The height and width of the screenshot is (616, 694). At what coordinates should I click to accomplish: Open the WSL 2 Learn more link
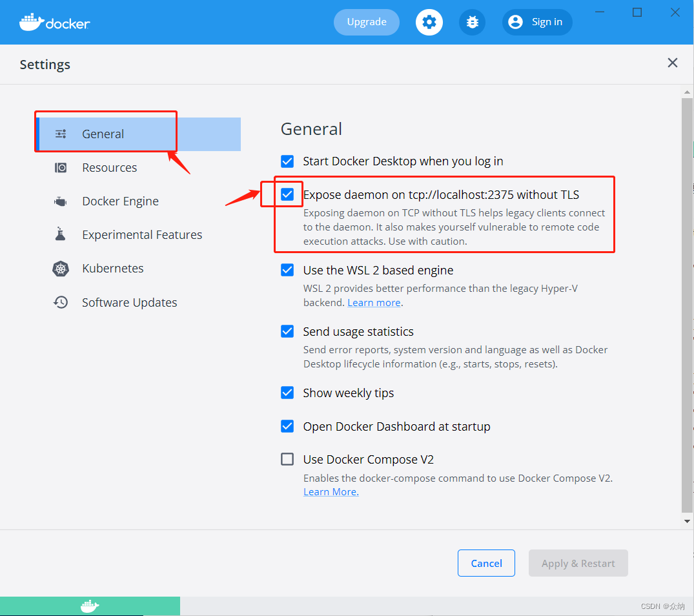(374, 302)
